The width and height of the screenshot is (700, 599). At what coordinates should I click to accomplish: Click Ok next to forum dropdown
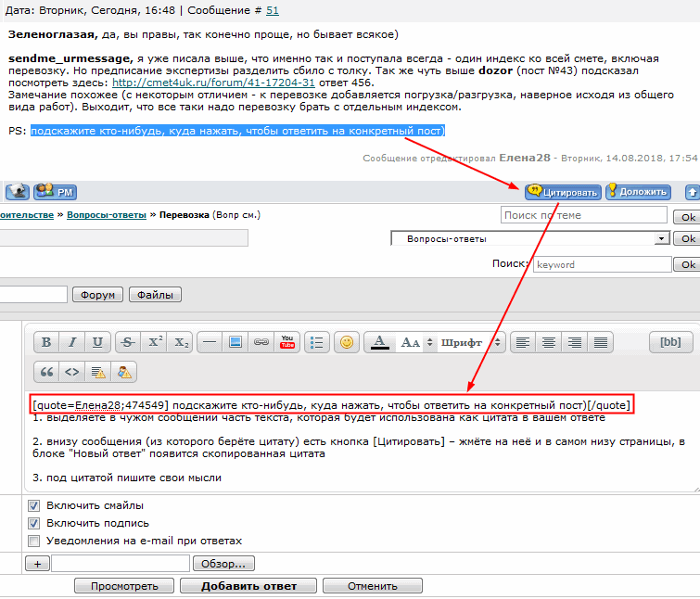point(688,238)
